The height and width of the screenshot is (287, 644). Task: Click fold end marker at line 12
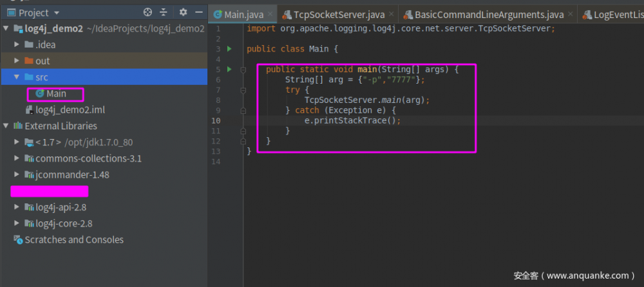(x=243, y=141)
